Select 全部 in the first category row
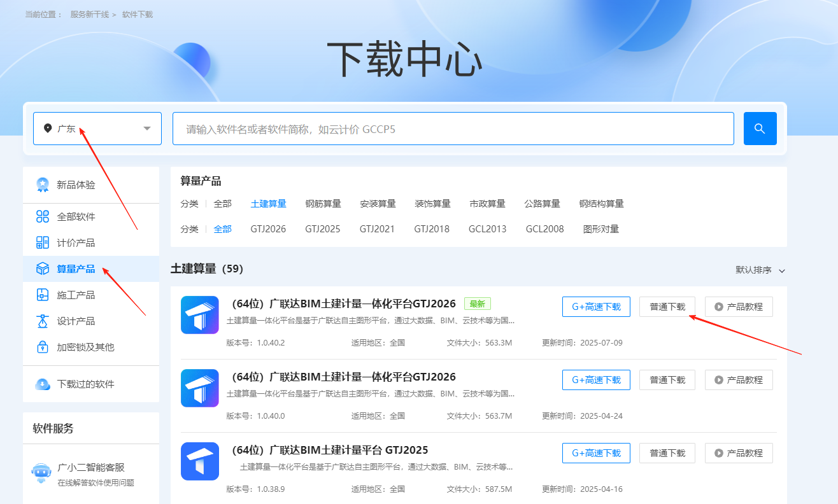Image resolution: width=838 pixels, height=504 pixels. coord(223,204)
